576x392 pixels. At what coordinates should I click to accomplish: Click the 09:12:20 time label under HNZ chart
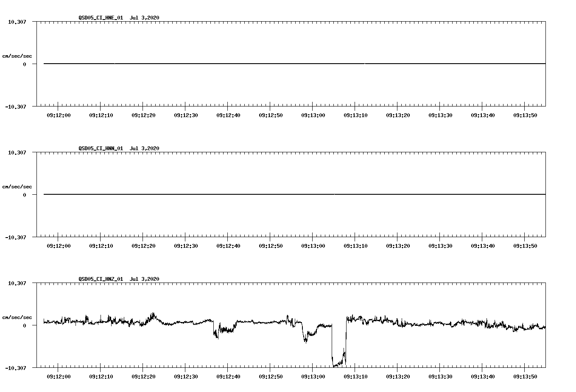[x=143, y=376]
